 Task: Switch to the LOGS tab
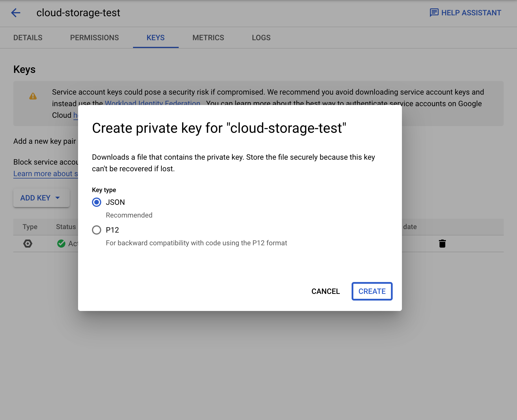261,38
